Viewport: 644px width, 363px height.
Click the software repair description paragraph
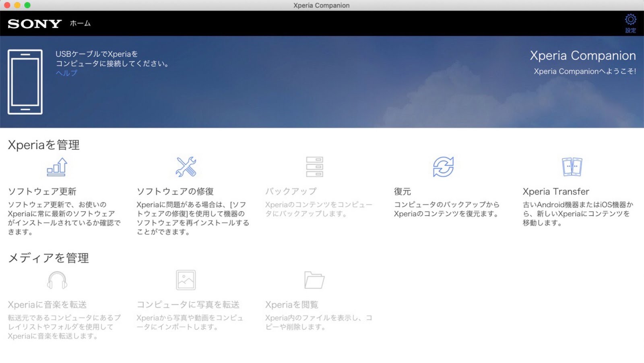pos(193,218)
